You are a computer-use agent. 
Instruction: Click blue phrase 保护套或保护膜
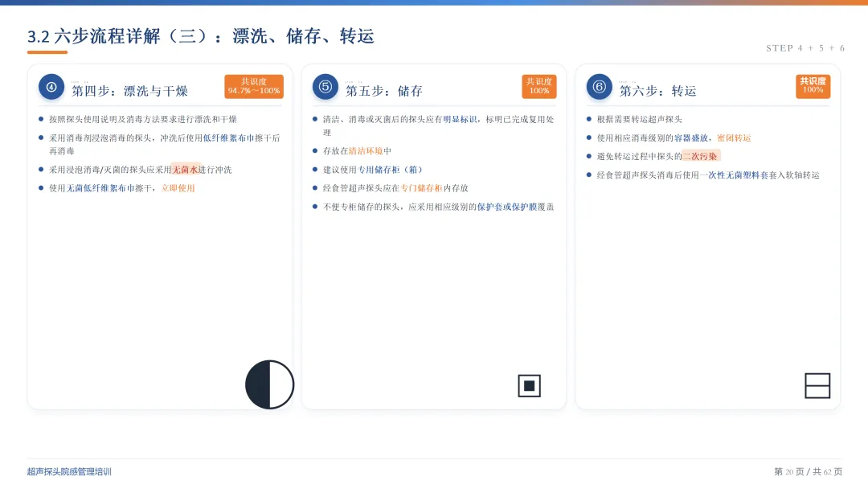[507, 207]
